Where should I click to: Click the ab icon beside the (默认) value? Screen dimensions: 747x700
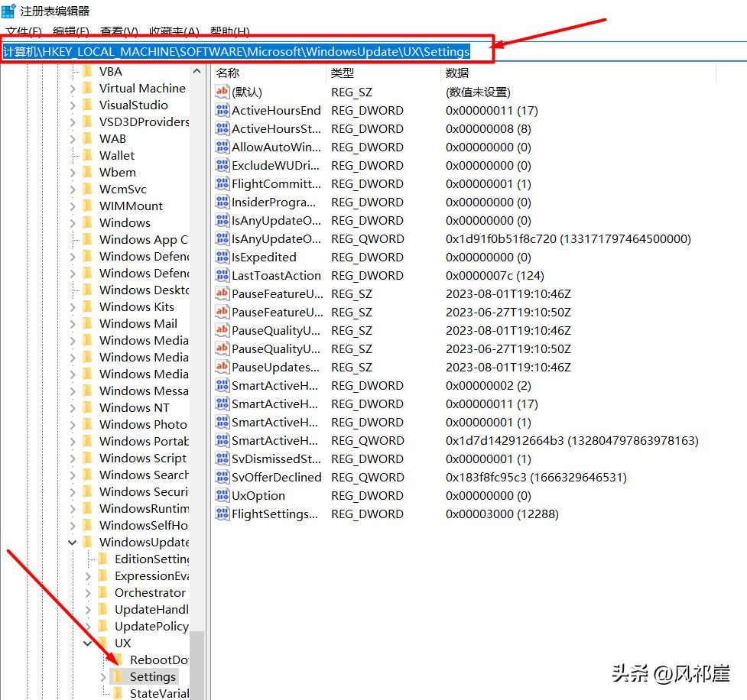(x=222, y=92)
